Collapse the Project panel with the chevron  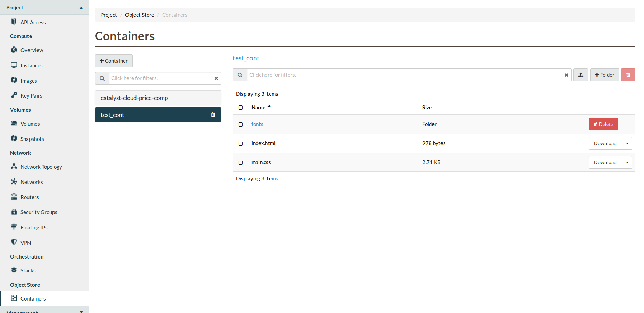pos(81,7)
